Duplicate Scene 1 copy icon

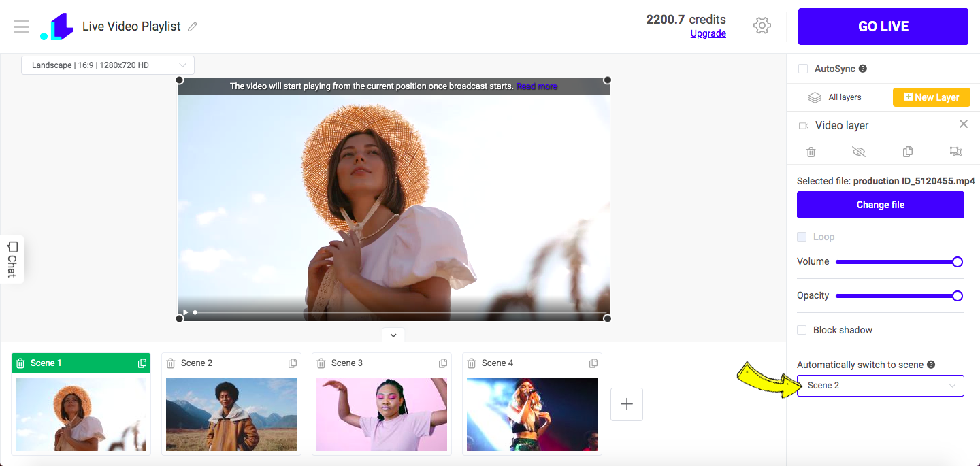coord(142,363)
